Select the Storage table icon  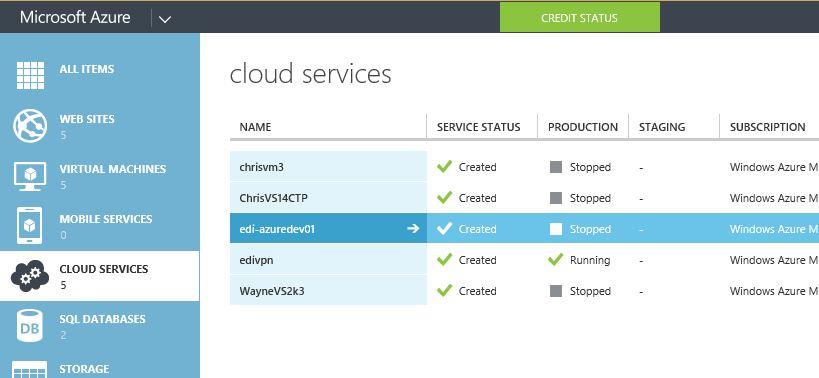click(30, 370)
